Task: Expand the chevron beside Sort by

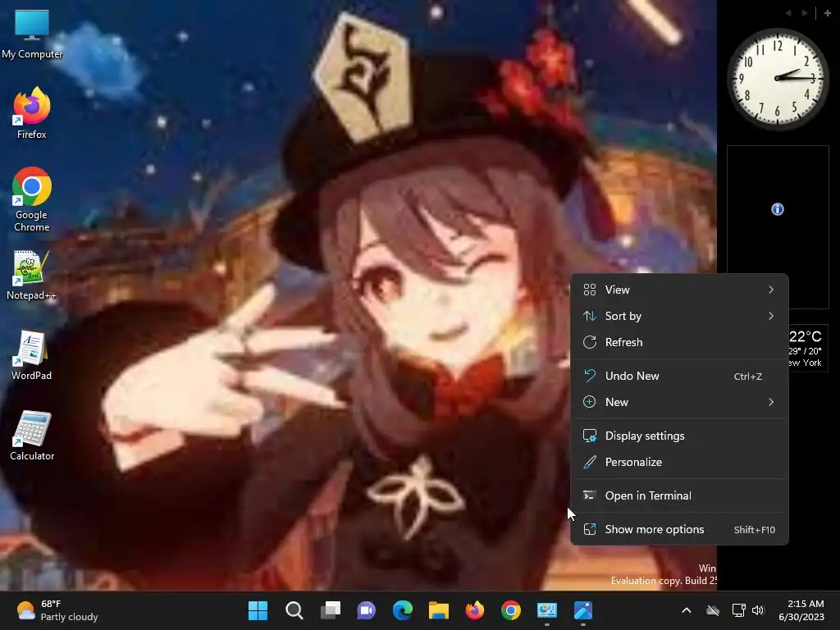Action: [x=771, y=316]
